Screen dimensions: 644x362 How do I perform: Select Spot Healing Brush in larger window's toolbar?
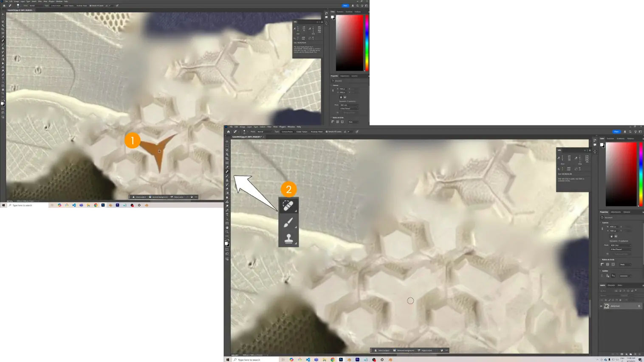[227, 171]
